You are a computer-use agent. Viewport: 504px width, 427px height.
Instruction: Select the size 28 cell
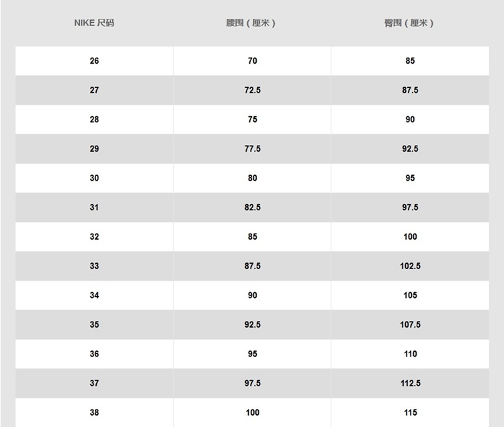(94, 120)
